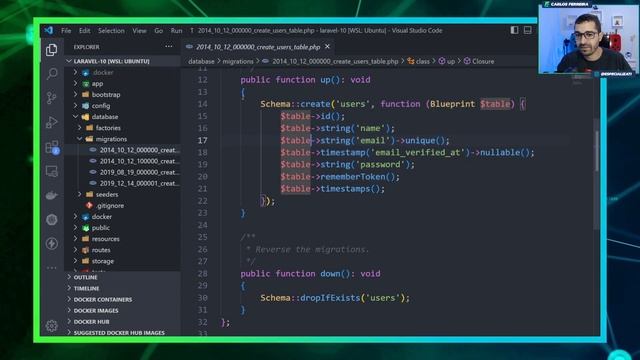This screenshot has height=360, width=640.
Task: Expand the TIMELINE section
Action: [x=122, y=288]
